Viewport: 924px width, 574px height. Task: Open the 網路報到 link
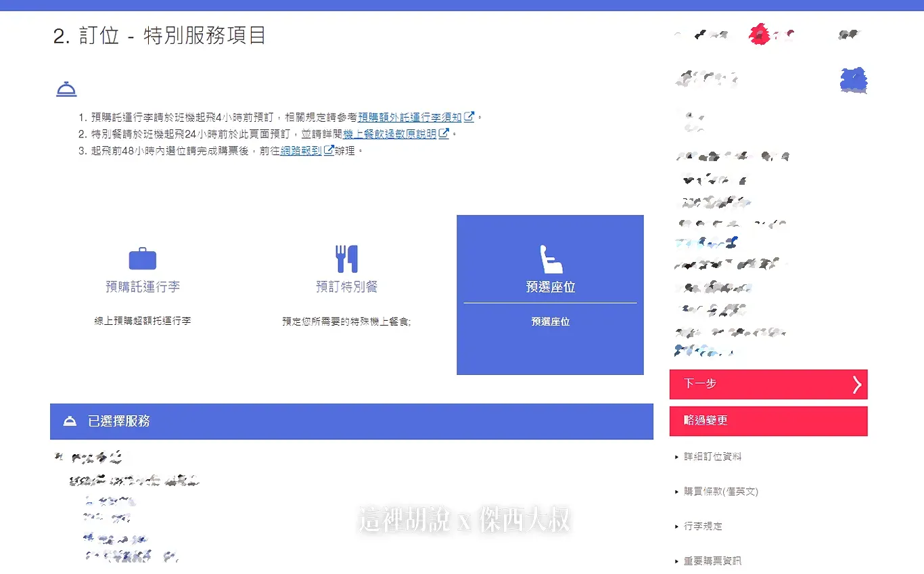[x=301, y=151]
